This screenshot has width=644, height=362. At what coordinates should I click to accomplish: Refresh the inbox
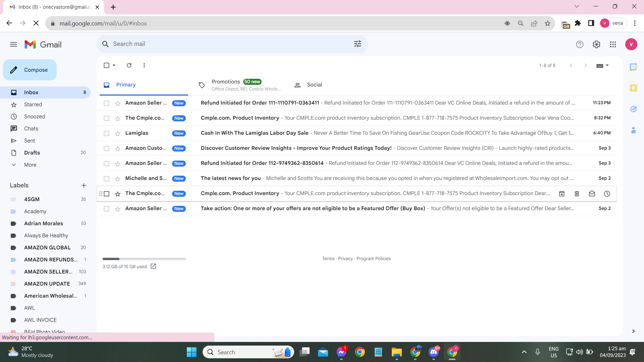point(129,65)
